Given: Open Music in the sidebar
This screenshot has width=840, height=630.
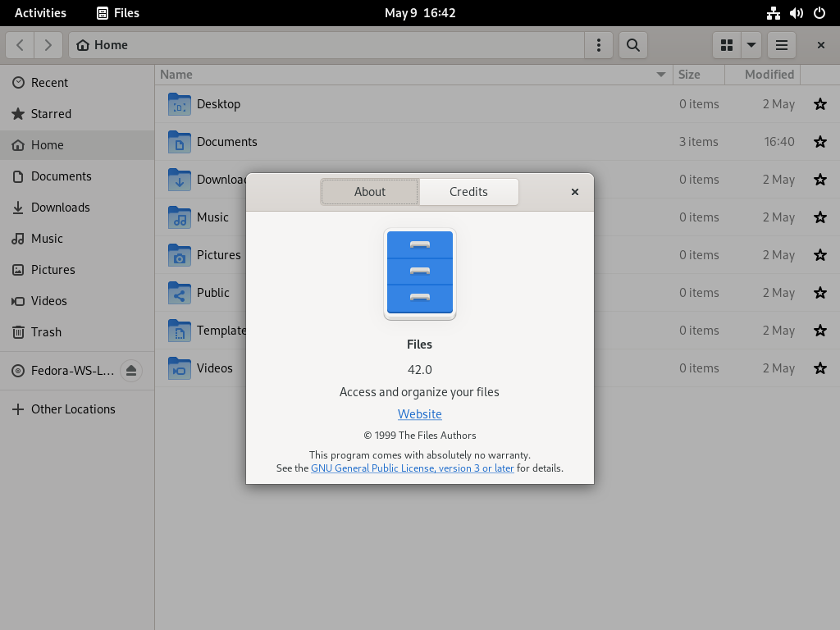Looking at the screenshot, I should pos(77,239).
